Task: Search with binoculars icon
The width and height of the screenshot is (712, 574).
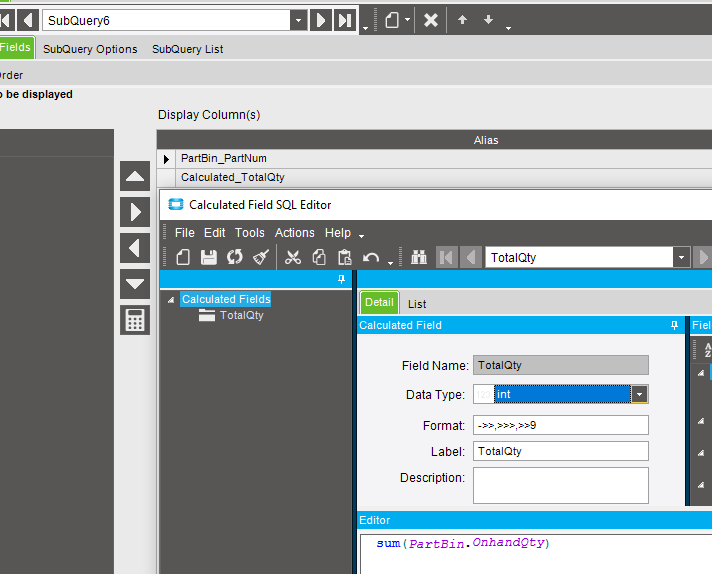Action: [419, 257]
